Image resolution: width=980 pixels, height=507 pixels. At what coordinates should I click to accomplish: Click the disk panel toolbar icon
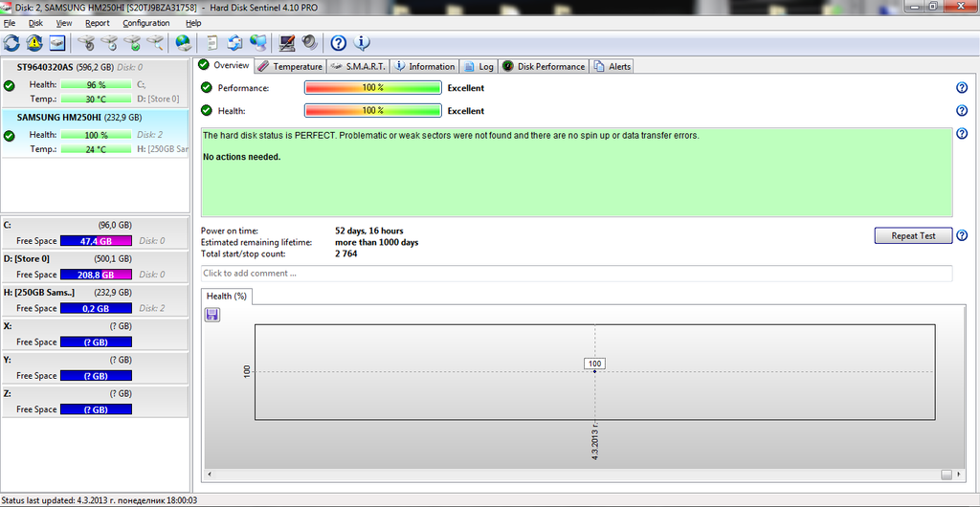pyautogui.click(x=57, y=42)
